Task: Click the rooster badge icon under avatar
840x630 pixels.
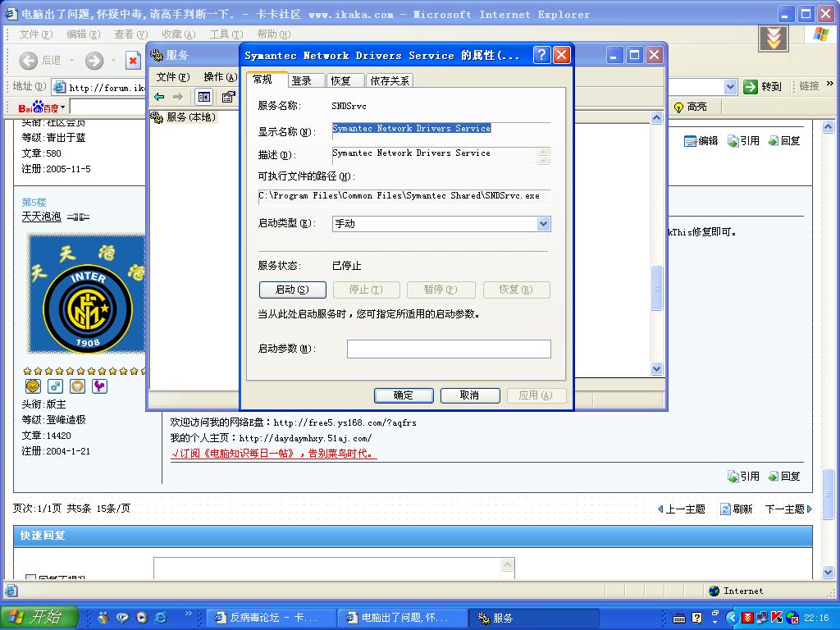Action: click(x=99, y=386)
